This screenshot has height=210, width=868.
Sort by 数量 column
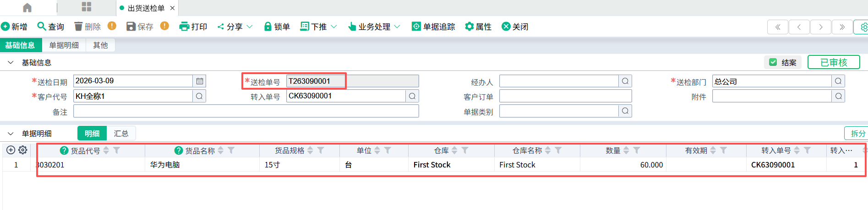pyautogui.click(x=626, y=151)
